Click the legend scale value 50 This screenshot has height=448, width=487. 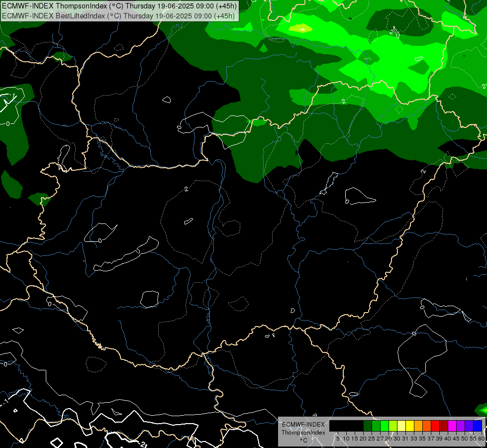coord(465,439)
